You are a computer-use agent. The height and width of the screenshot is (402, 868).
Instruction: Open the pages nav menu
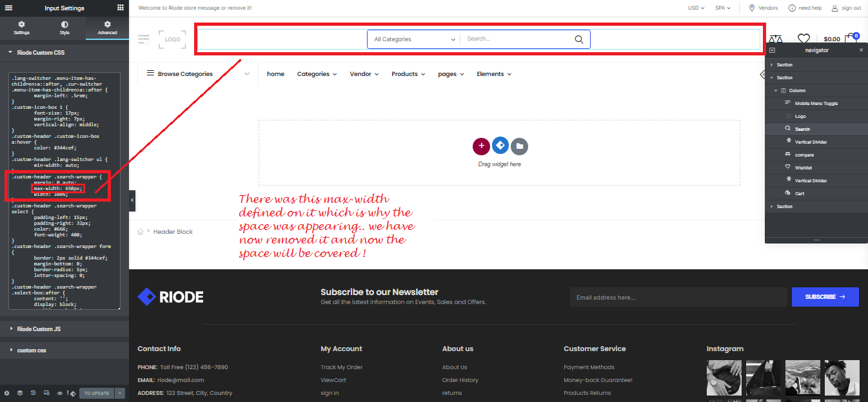pyautogui.click(x=451, y=74)
